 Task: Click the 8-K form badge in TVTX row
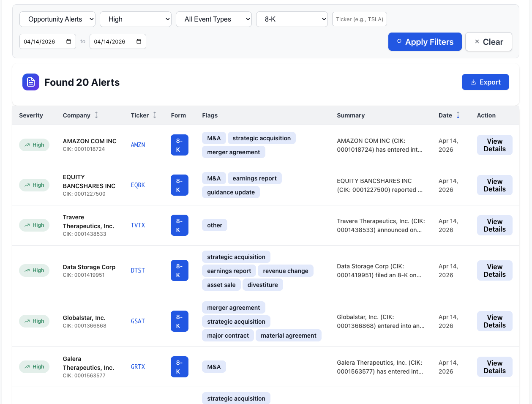180,225
